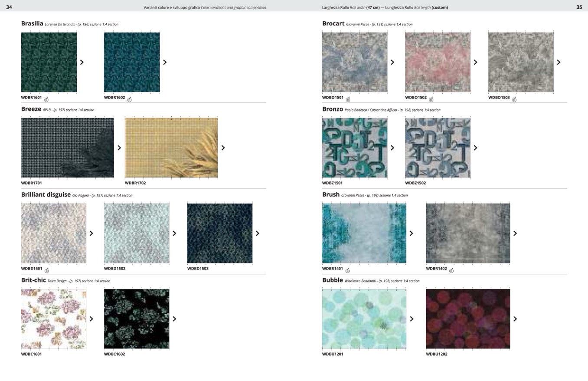Screen dimensions: 588x381
Task: Click the Brilliant disguise heading
Action: click(46, 194)
